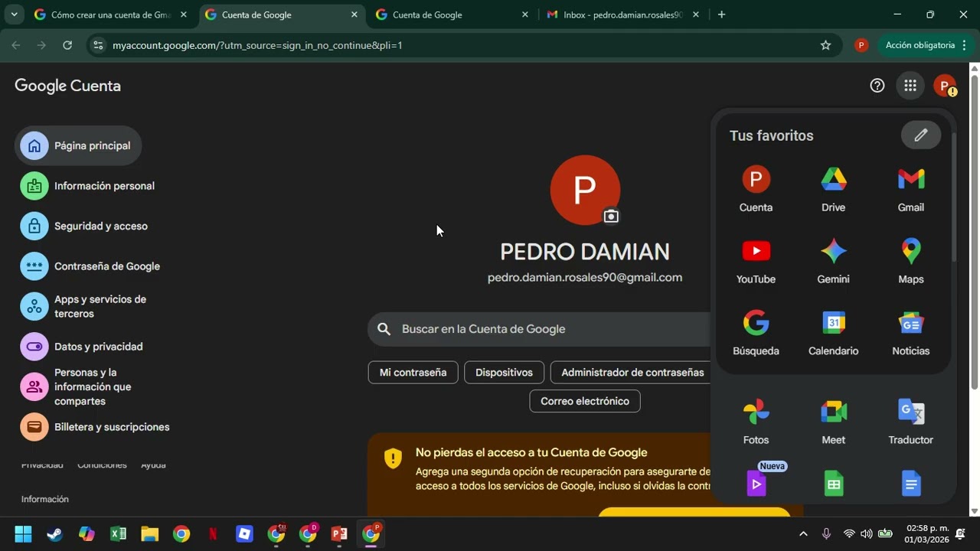Viewport: 980px width, 551px height.
Task: Open the purple app marked Nueva
Action: 756,483
